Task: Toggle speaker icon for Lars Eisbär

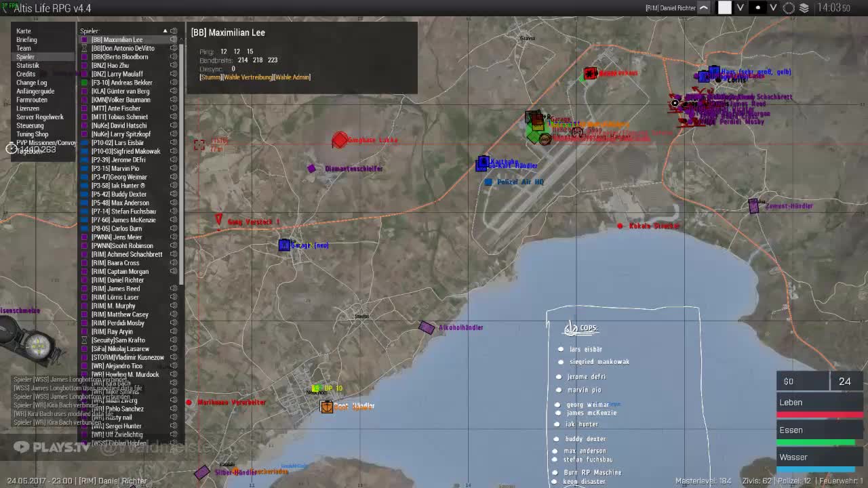Action: [x=174, y=143]
